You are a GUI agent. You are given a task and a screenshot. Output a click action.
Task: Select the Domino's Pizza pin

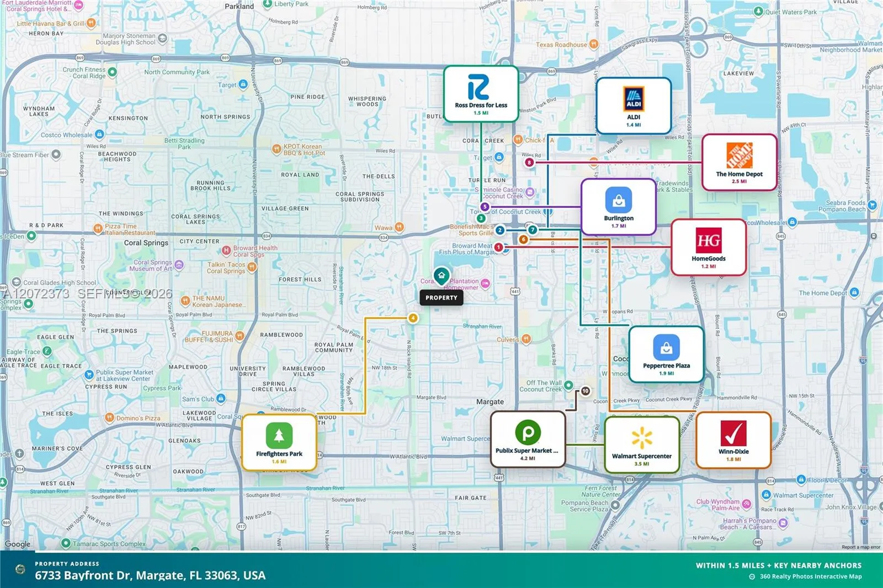[x=109, y=418]
